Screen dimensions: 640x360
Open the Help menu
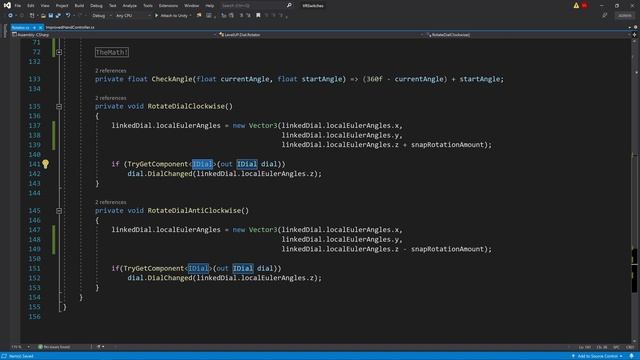[x=210, y=6]
